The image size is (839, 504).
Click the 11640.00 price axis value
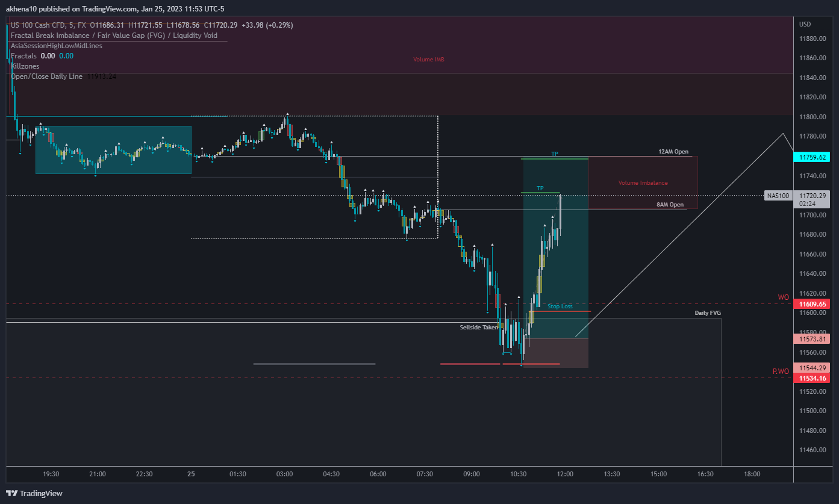coord(812,274)
